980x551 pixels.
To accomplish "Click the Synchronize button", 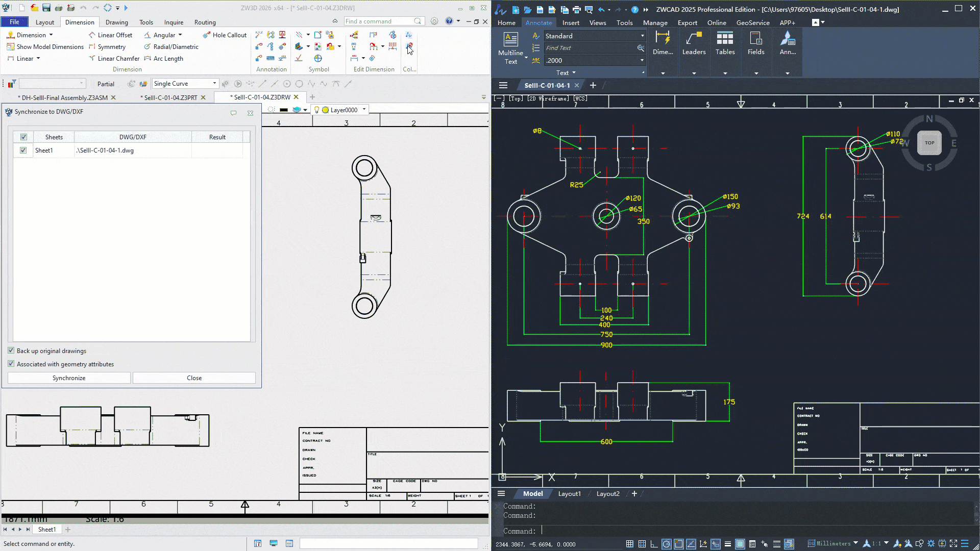I will tap(69, 378).
